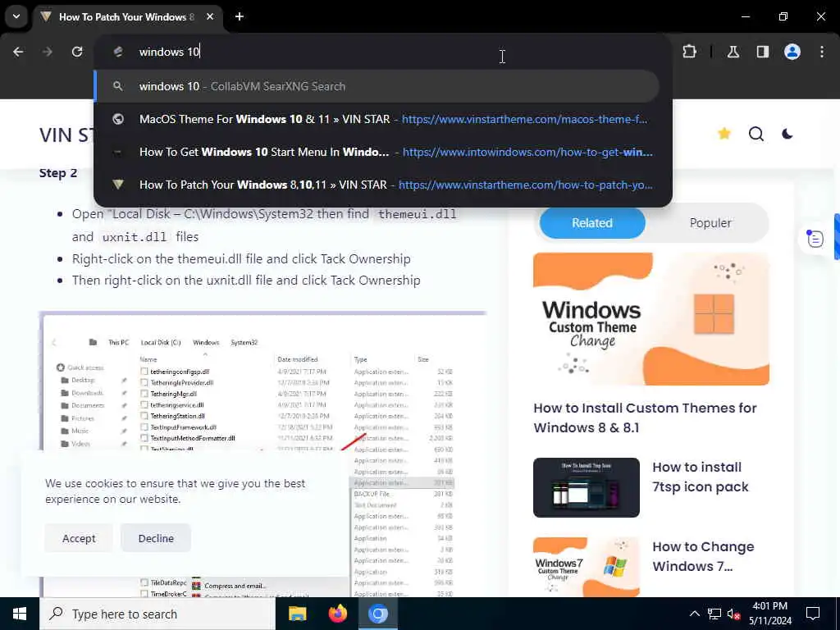Decline the cookies notice

156,538
